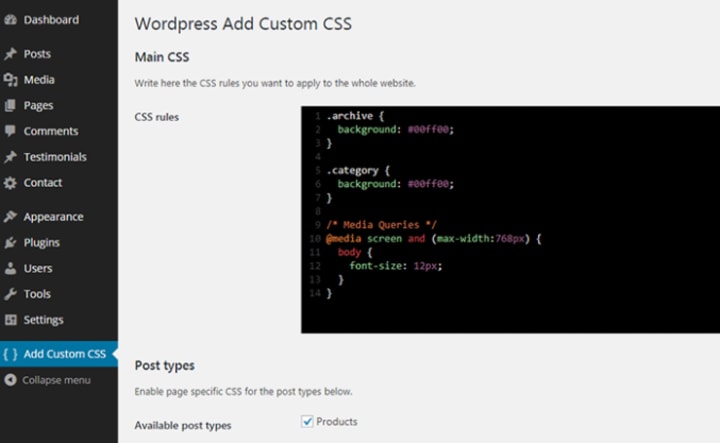Image resolution: width=720 pixels, height=443 pixels.
Task: Untick the Products post type checkbox
Action: tap(307, 421)
